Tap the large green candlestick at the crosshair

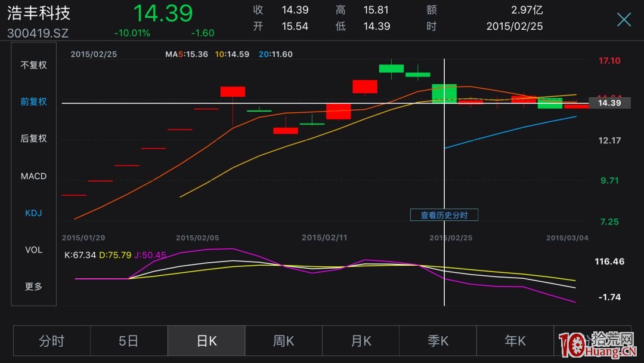tap(444, 94)
